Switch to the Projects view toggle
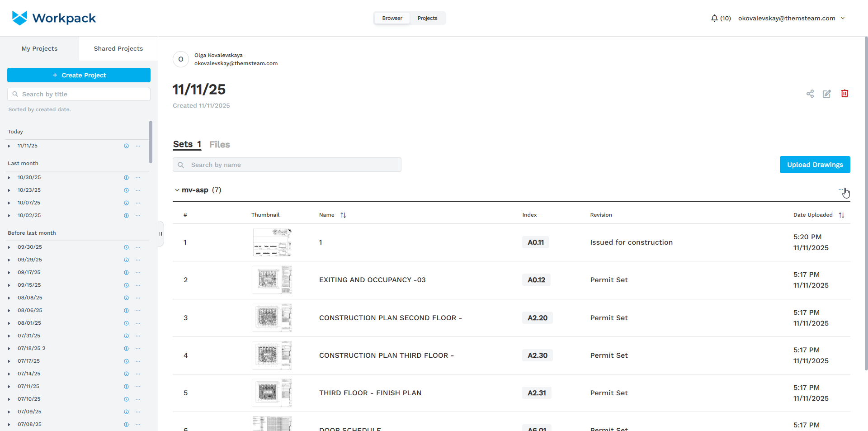This screenshot has width=868, height=431. [427, 18]
